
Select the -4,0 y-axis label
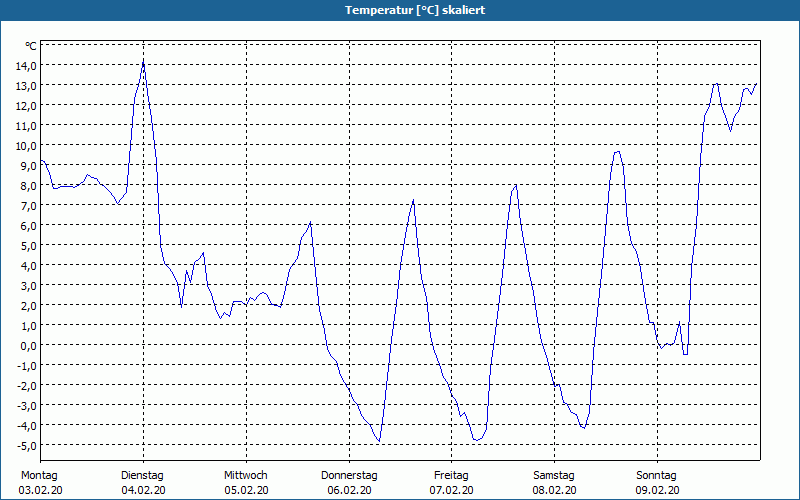(x=27, y=425)
